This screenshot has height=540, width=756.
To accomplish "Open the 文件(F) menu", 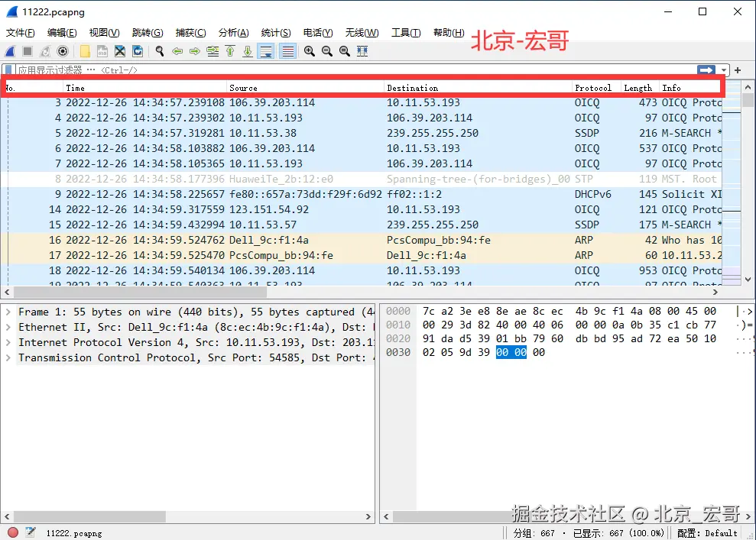I will pyautogui.click(x=20, y=33).
